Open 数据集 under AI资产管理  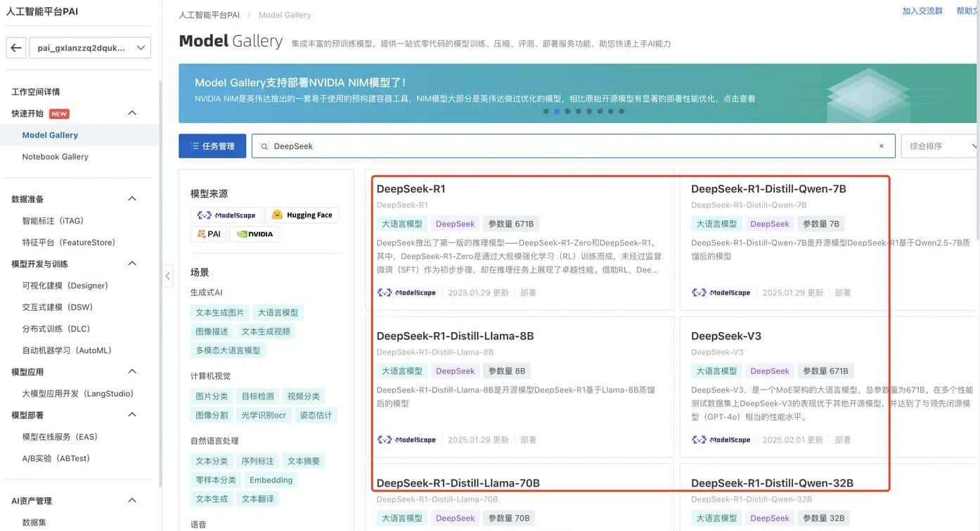tap(34, 523)
